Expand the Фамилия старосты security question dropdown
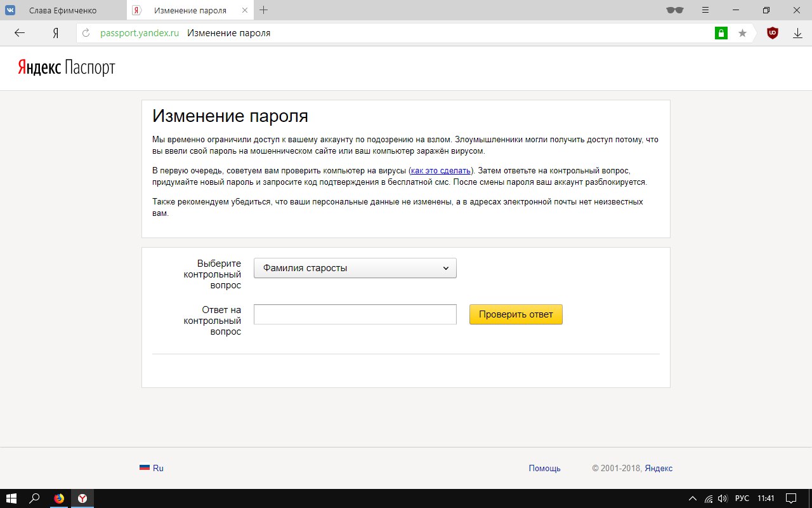The width and height of the screenshot is (812, 508). point(355,268)
